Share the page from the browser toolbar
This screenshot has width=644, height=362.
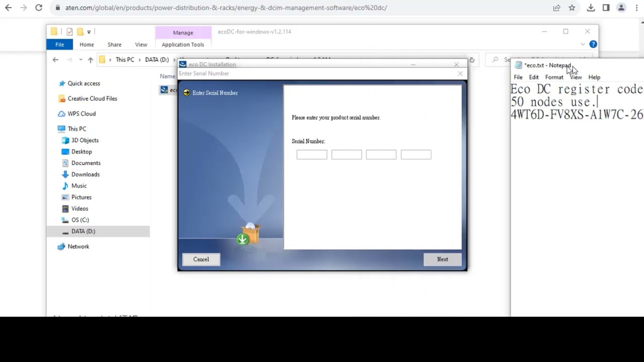click(556, 8)
